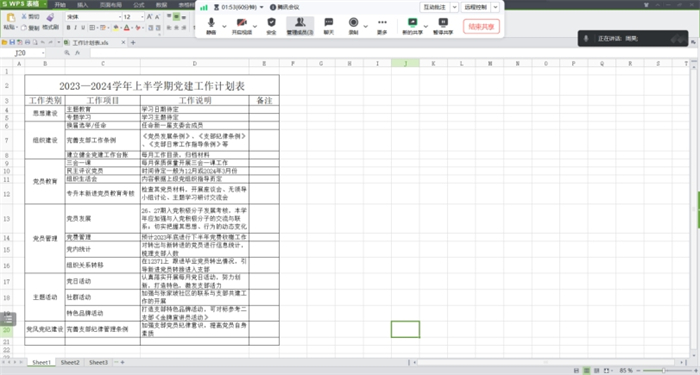The width and height of the screenshot is (700, 375).
Task: Open the 开始 ribbon tab
Action: point(60,5)
